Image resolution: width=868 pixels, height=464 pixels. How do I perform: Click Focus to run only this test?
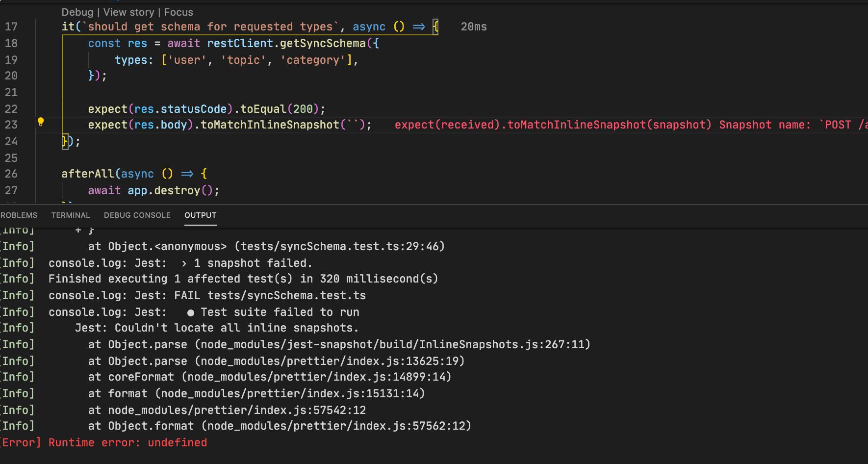click(178, 12)
